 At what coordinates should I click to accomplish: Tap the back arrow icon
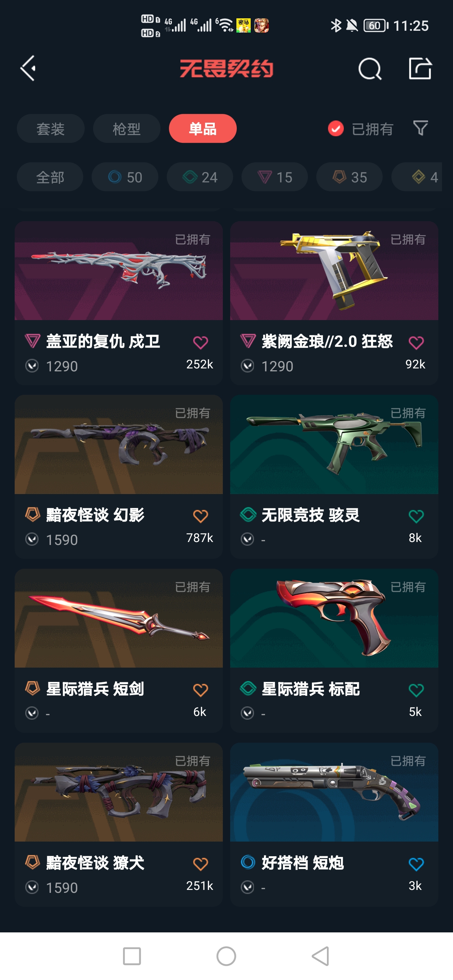28,68
